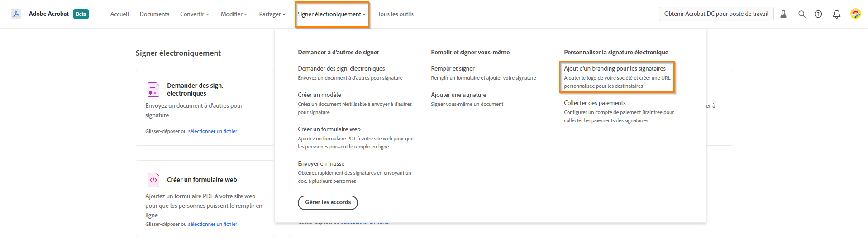This screenshot has width=868, height=244.
Task: Click the Demander des sign. électroniques card icon
Action: [153, 89]
